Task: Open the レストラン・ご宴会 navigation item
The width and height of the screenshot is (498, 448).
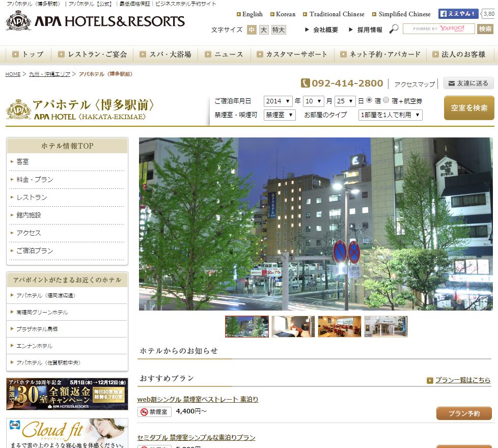Action: click(93, 54)
